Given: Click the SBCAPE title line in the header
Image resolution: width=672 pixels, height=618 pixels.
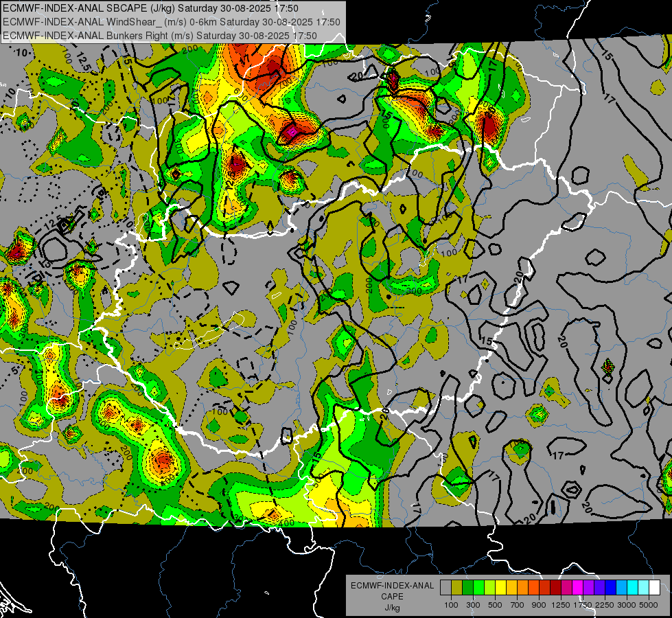Looking at the screenshot, I should pos(150,8).
